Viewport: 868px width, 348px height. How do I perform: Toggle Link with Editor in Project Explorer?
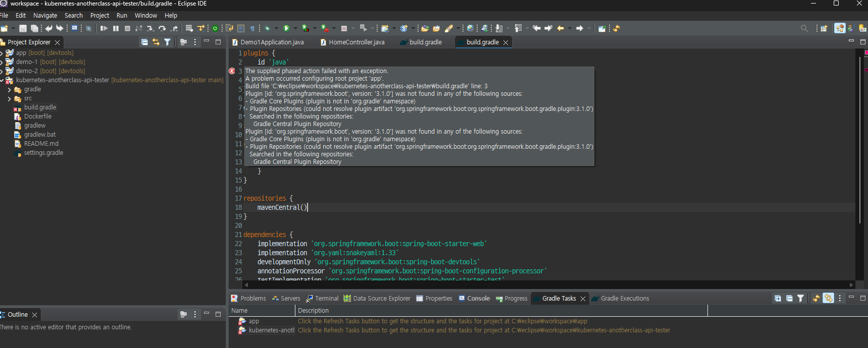tap(156, 42)
